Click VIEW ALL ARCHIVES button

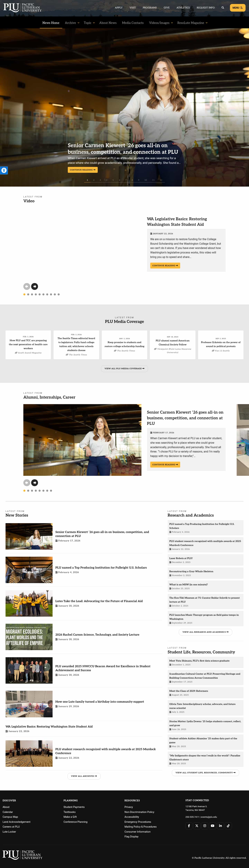coord(84,776)
